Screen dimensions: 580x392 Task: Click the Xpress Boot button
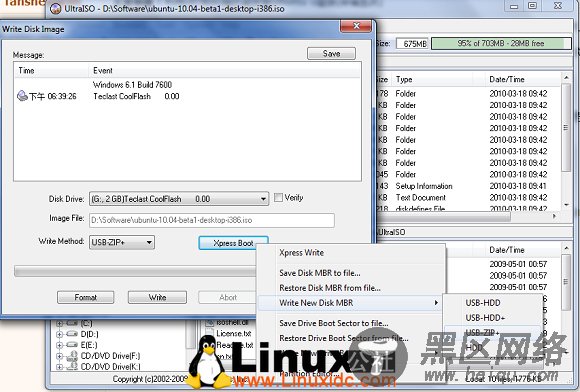point(233,243)
